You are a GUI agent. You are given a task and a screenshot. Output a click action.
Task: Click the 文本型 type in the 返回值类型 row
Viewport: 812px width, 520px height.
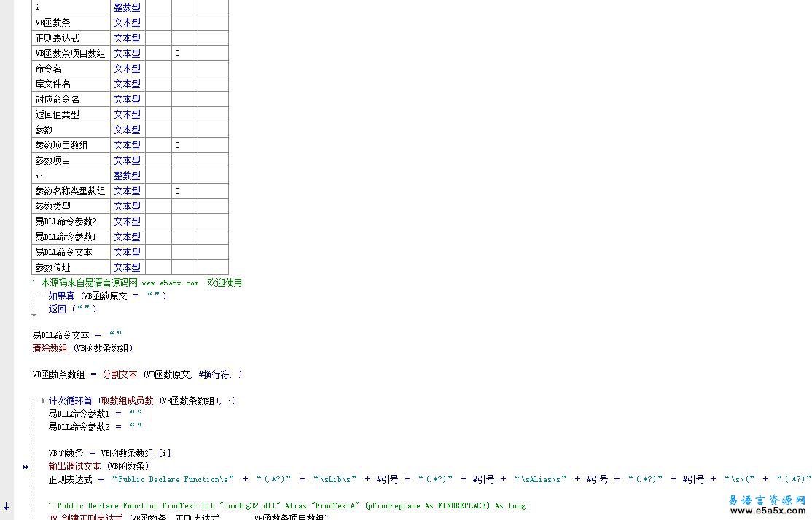[128, 114]
